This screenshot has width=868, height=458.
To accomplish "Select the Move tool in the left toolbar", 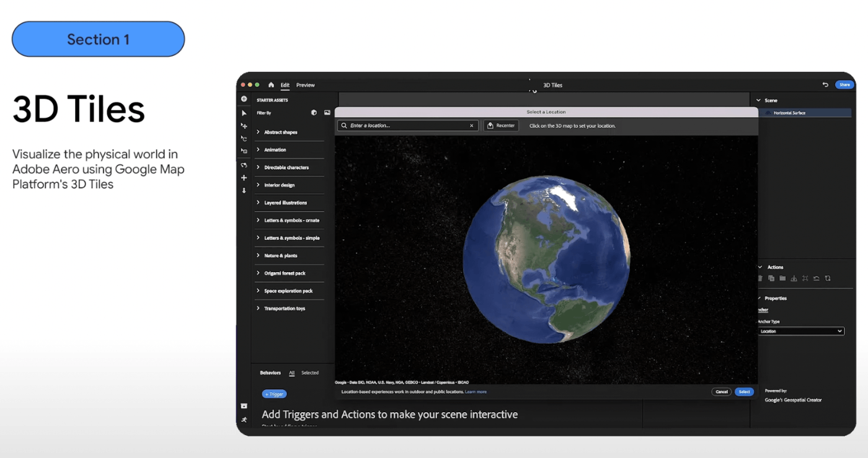I will [244, 126].
